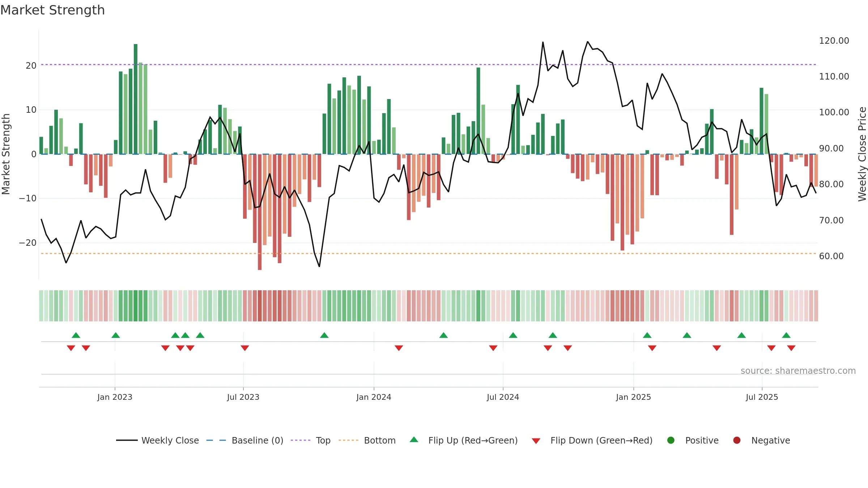Click the only Flip Up marker between Jul 2023 and Jan 2024
Screen dimensions: 868x488
click(324, 335)
